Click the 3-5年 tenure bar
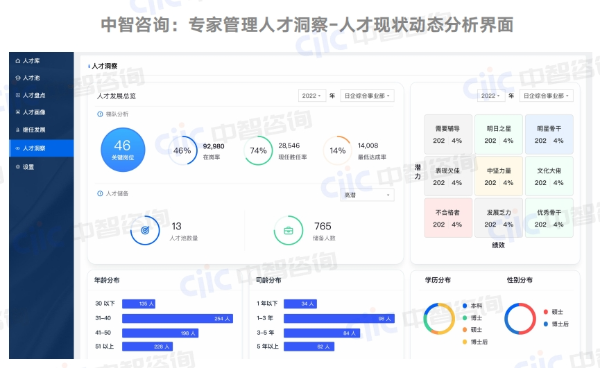This screenshot has height=368, width=600. 322,333
